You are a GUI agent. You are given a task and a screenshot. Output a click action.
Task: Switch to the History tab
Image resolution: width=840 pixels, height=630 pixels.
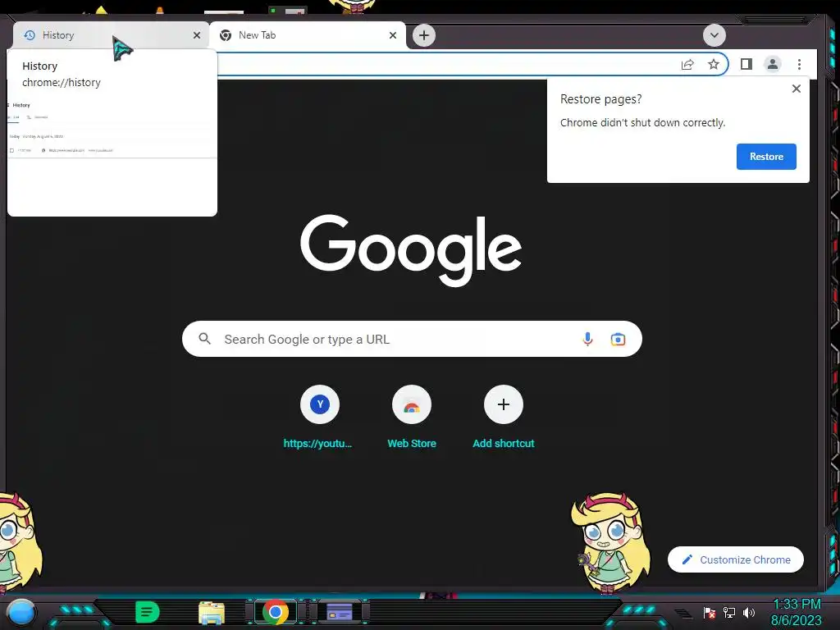point(111,35)
